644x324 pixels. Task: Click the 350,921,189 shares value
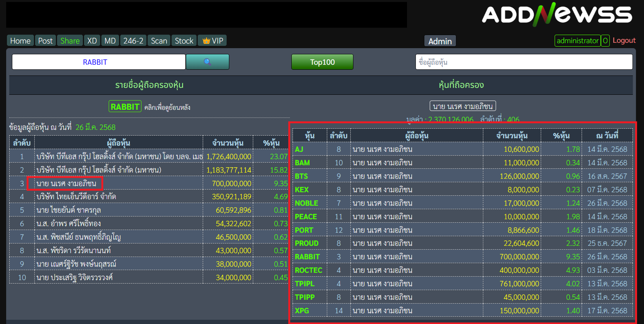(x=232, y=197)
